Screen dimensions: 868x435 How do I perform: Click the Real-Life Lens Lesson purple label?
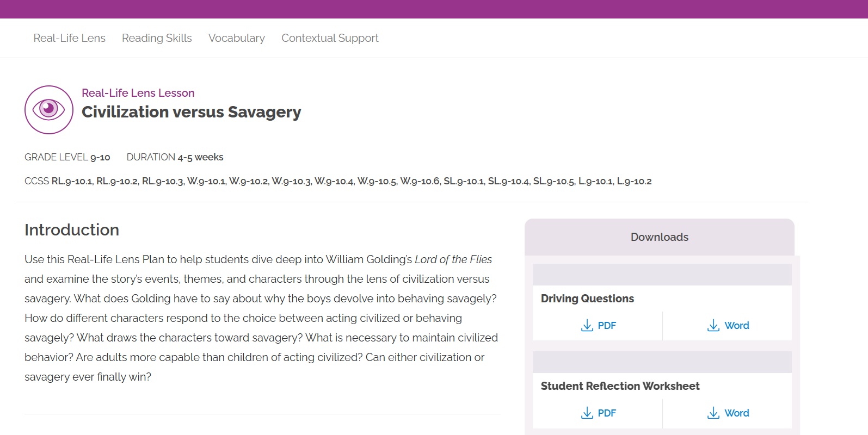(138, 93)
